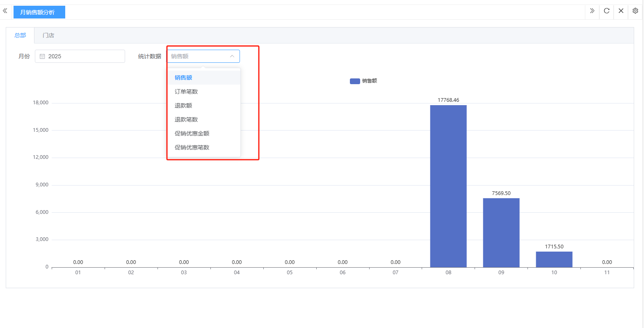Click the 2025 month input field
This screenshot has height=328, width=644.
[x=82, y=56]
